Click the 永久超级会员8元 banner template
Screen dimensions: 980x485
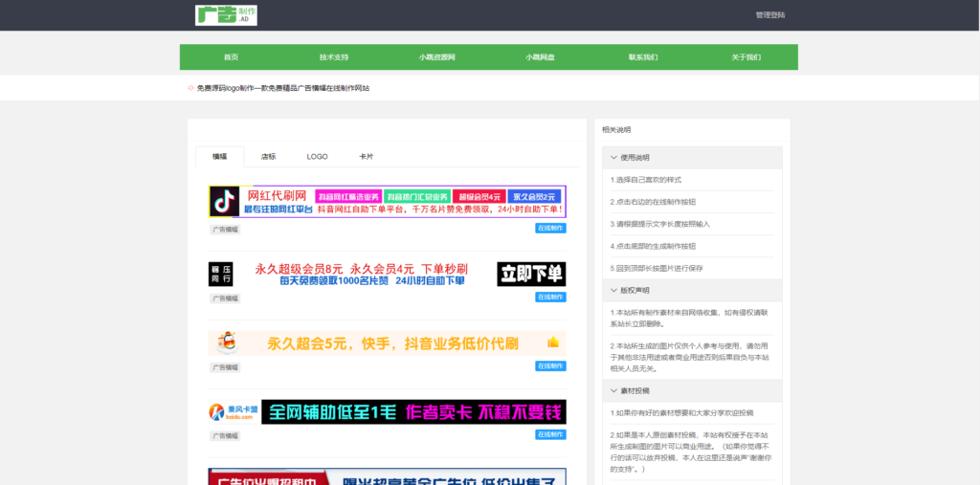tap(388, 275)
